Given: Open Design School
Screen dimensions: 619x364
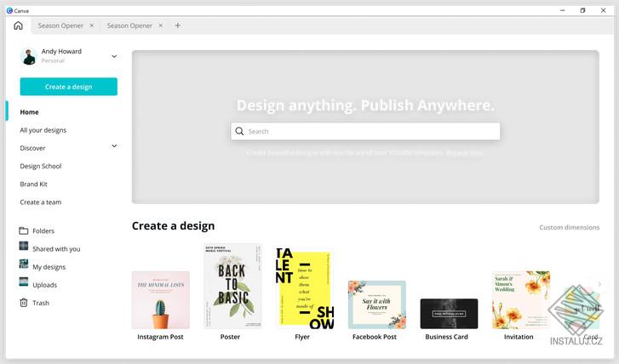Looking at the screenshot, I should coord(41,166).
